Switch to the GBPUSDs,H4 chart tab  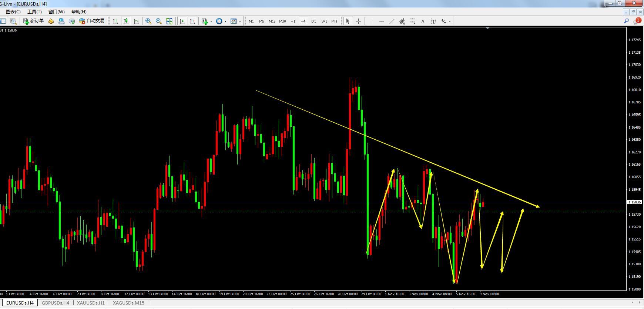pyautogui.click(x=56, y=303)
